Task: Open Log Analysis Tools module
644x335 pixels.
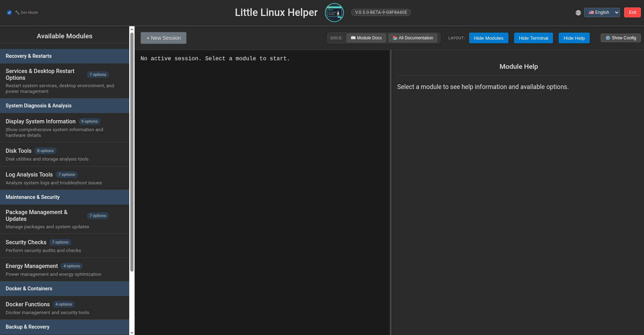Action: (x=64, y=178)
